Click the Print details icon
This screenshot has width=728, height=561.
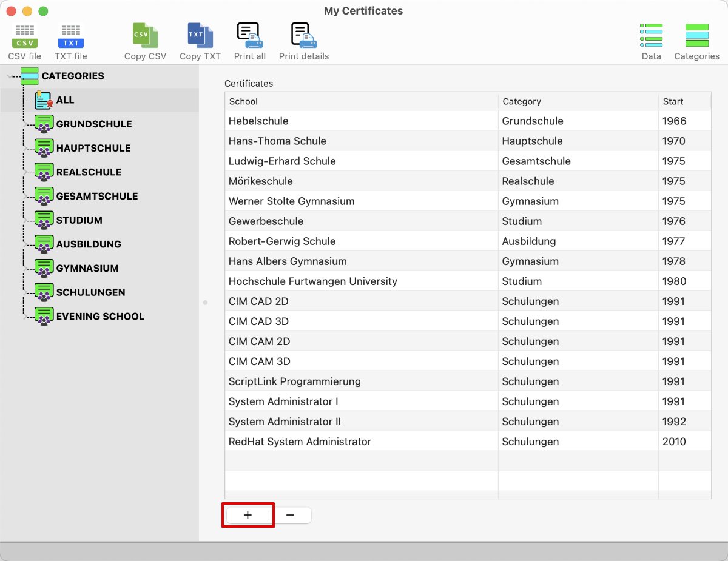tap(304, 35)
